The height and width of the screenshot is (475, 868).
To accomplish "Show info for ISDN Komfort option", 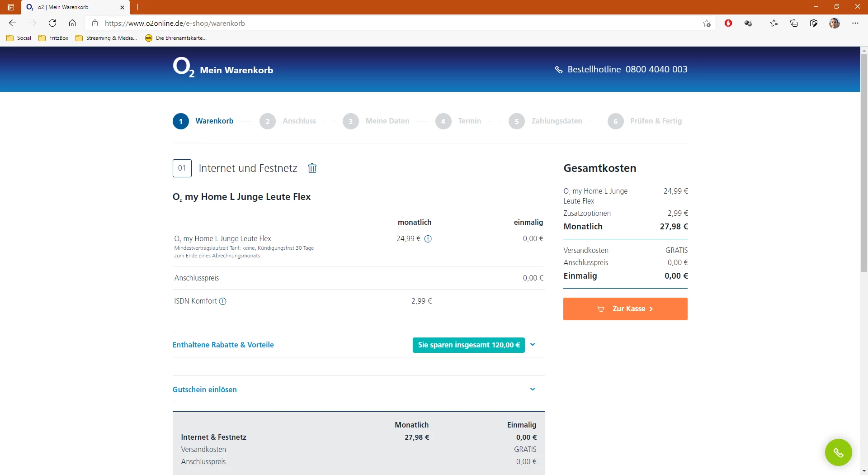I will (223, 301).
